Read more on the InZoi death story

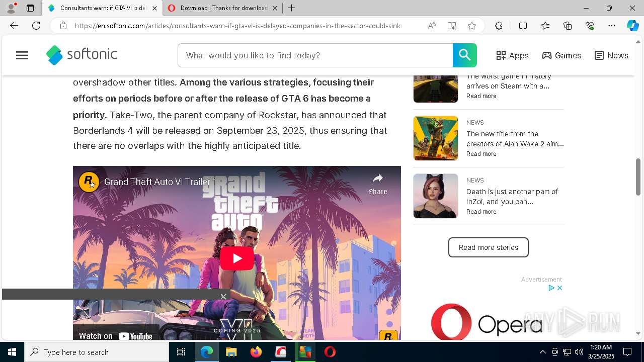coord(481,212)
